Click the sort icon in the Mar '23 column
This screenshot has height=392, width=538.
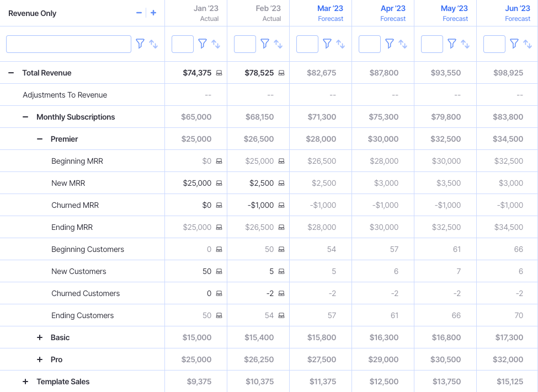(340, 44)
